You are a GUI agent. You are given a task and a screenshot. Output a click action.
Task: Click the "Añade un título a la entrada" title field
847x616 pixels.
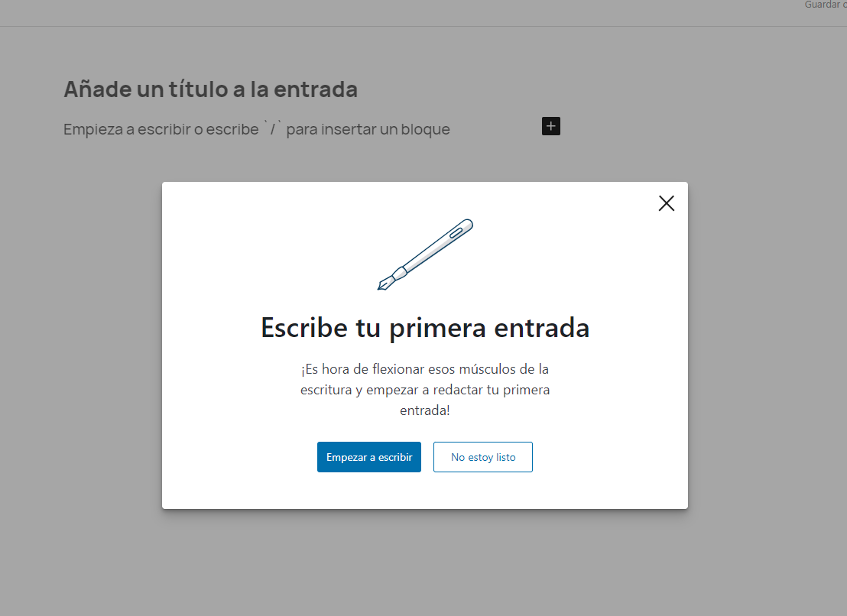211,89
